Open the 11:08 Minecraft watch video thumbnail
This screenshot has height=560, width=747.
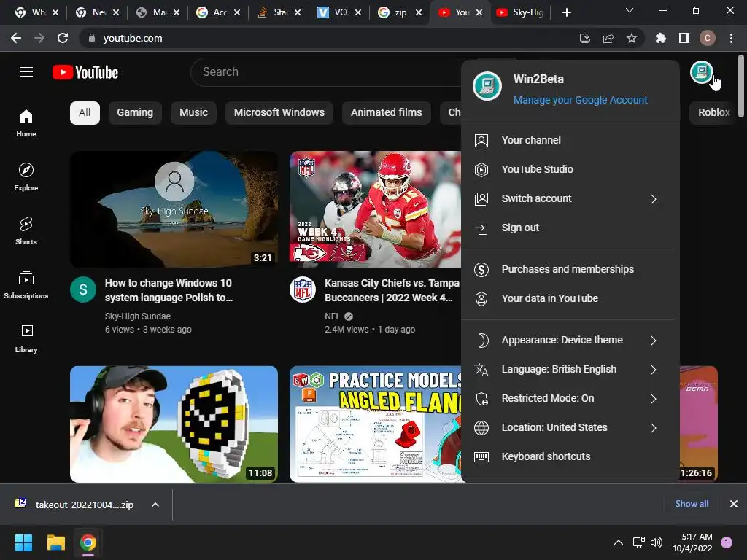[x=174, y=424]
